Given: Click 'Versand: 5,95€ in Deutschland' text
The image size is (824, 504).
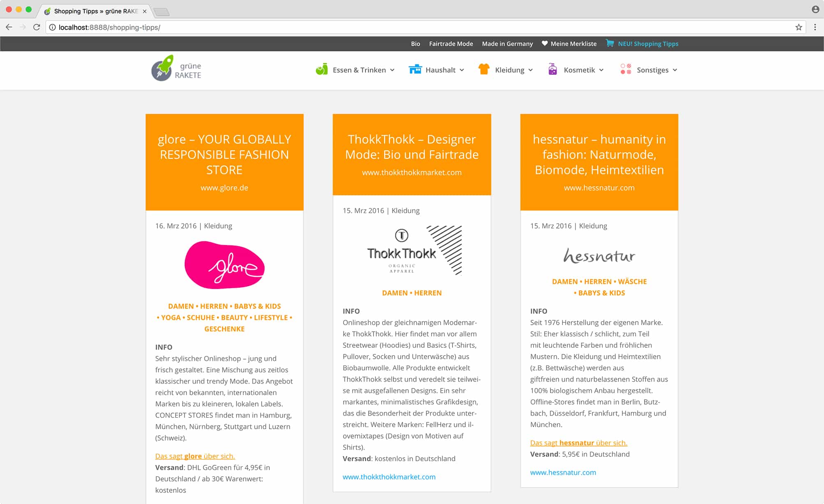Looking at the screenshot, I should click(x=580, y=454).
